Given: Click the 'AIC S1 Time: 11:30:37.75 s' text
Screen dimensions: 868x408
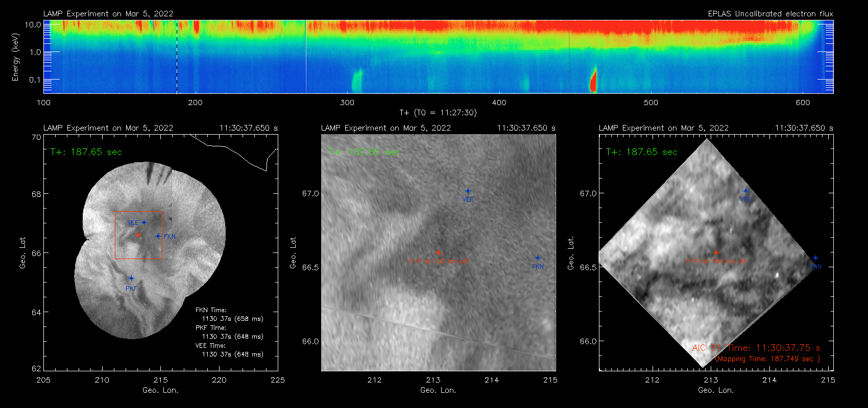Looking at the screenshot, I should coord(756,348).
